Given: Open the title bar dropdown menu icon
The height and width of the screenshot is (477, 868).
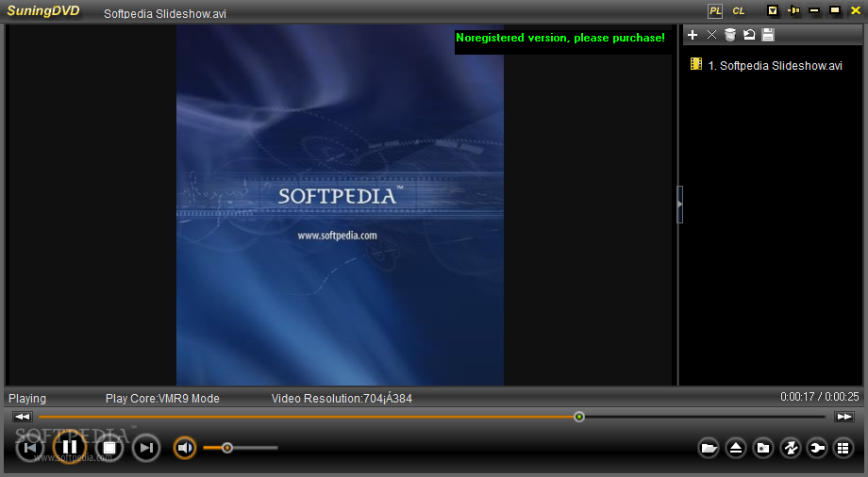Looking at the screenshot, I should 772,10.
